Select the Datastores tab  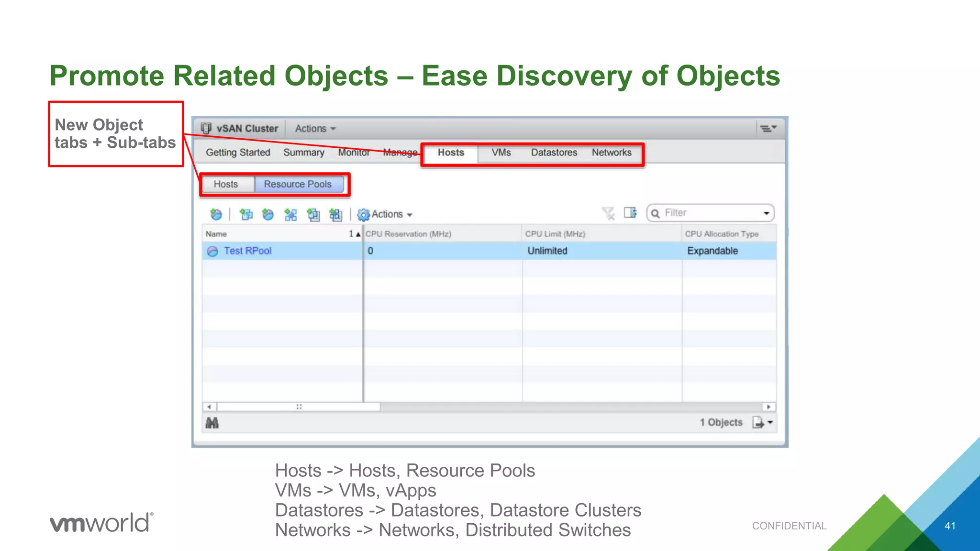point(554,153)
